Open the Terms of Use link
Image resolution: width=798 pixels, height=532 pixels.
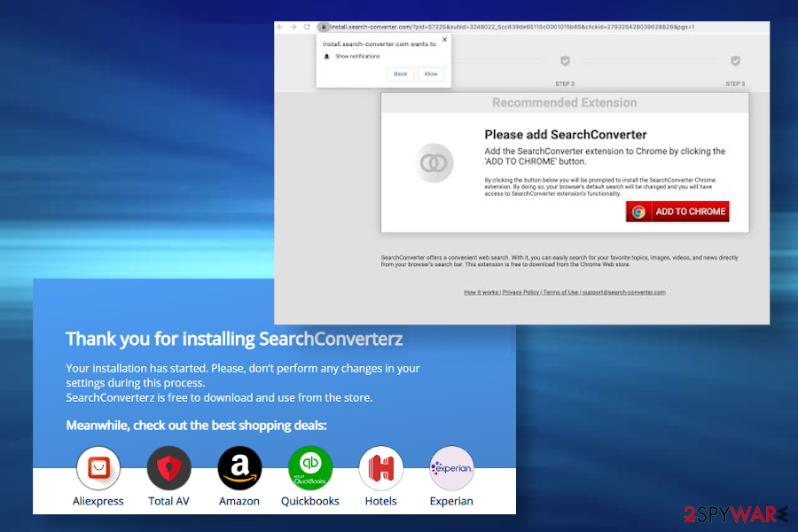561,293
